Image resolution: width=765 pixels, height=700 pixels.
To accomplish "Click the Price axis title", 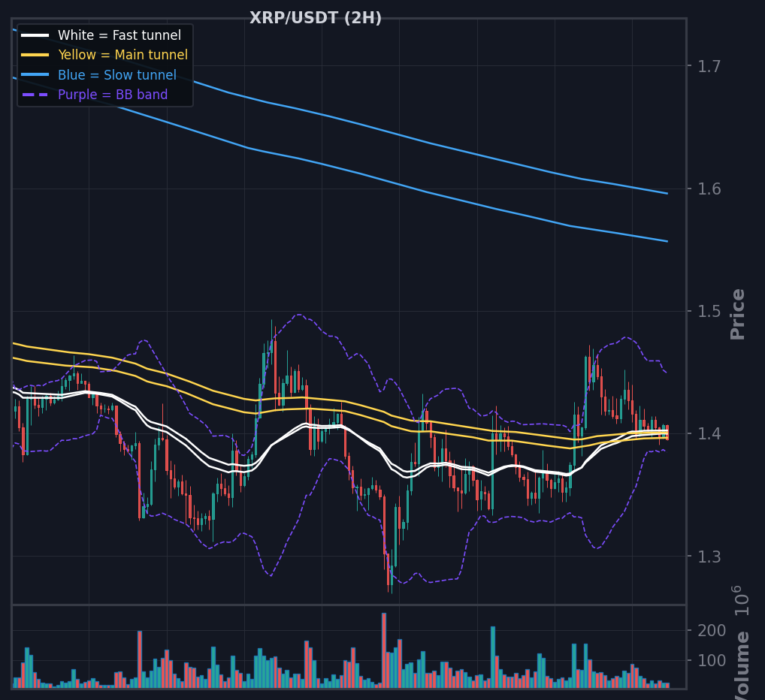I will point(738,315).
